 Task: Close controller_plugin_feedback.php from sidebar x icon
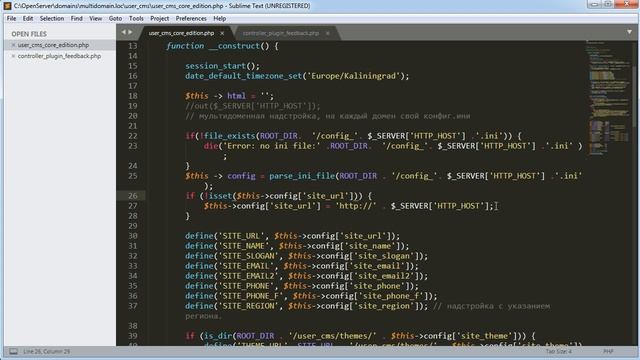(13, 56)
